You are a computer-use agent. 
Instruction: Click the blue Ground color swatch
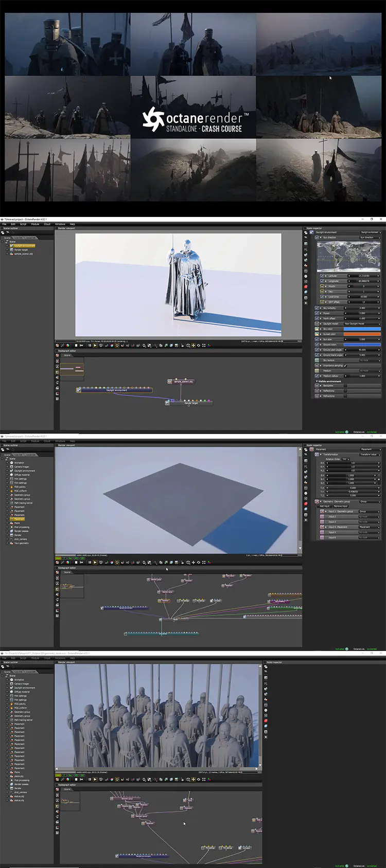(362, 345)
